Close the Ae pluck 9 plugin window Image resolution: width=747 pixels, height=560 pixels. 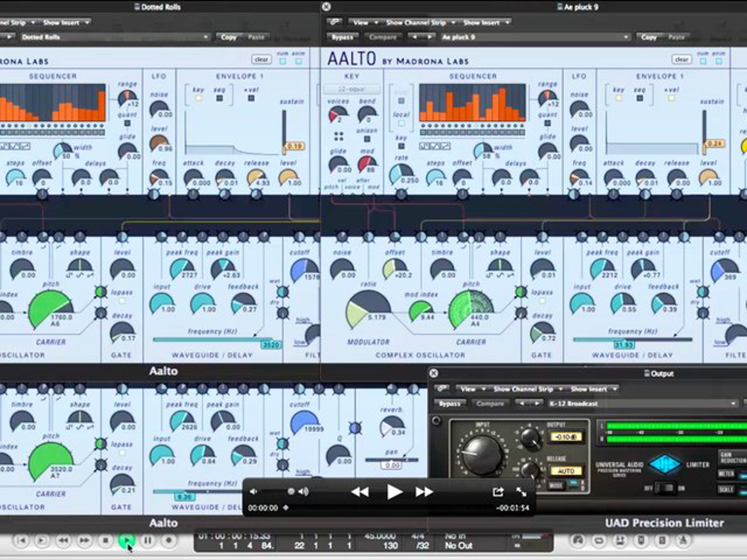[326, 7]
